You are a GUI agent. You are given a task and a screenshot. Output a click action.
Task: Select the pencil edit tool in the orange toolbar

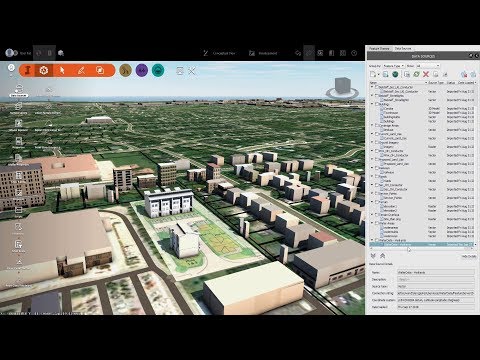point(81,71)
